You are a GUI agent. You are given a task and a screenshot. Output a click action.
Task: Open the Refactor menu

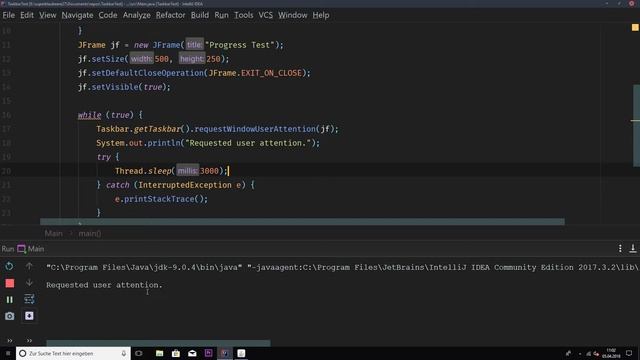171,15
